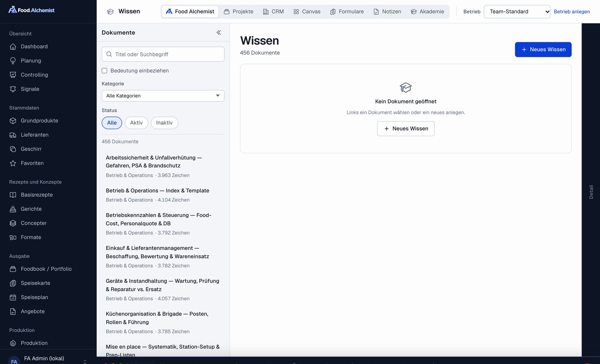Collapse the Dokumente panel with double chevron
600x364 pixels.
pyautogui.click(x=219, y=32)
